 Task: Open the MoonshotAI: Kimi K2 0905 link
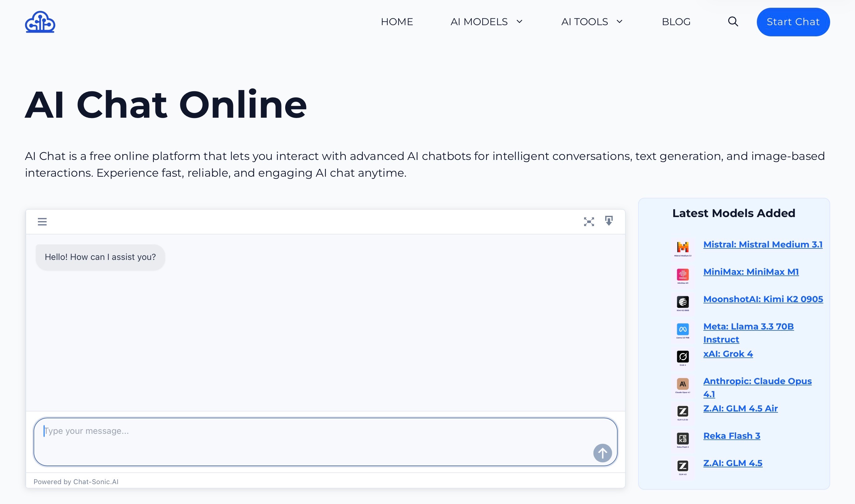763,299
